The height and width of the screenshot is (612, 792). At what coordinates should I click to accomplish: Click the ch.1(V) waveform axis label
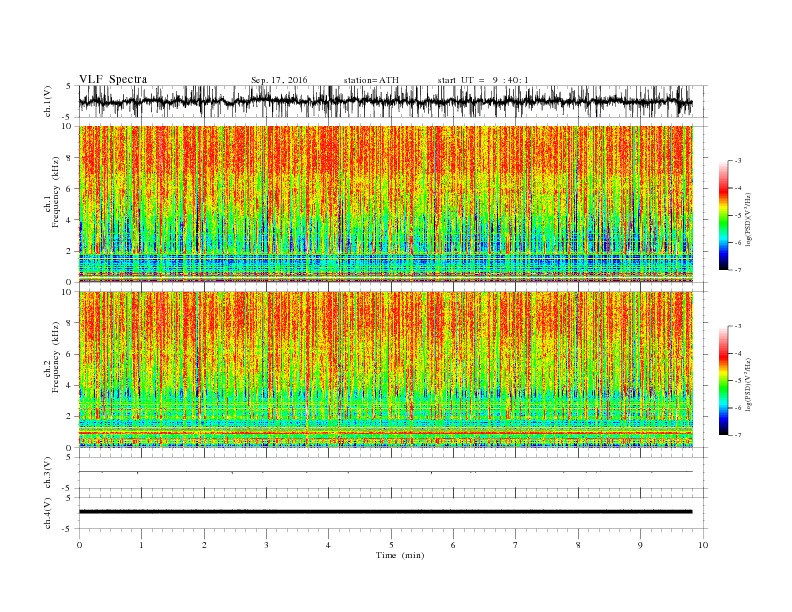pos(48,101)
